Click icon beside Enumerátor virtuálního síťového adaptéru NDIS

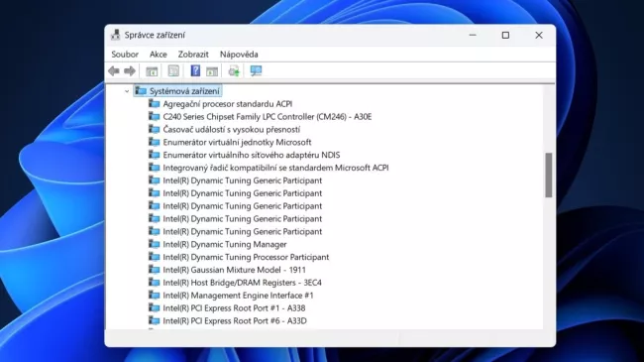[155, 155]
